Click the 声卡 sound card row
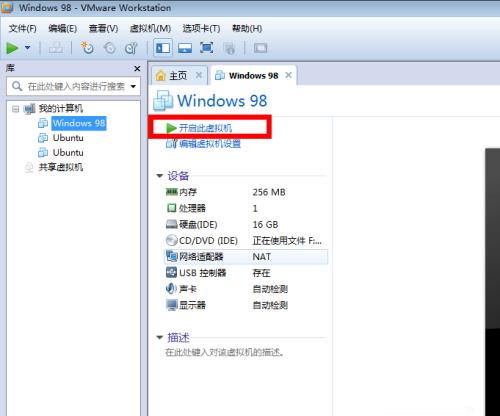This screenshot has height=416, width=500. point(247,289)
